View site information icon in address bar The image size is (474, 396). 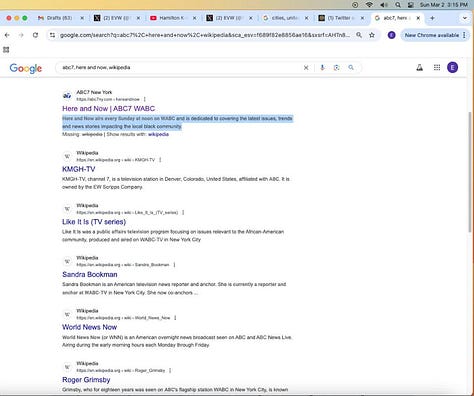pyautogui.click(x=52, y=35)
